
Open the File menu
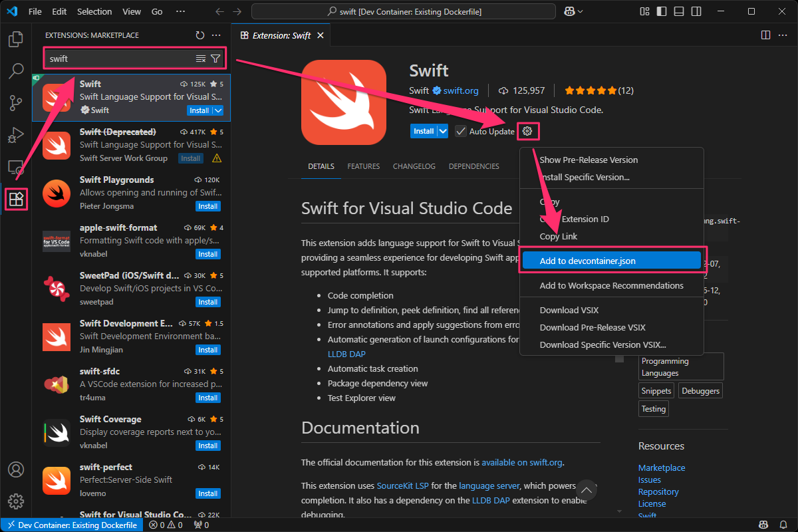point(35,11)
